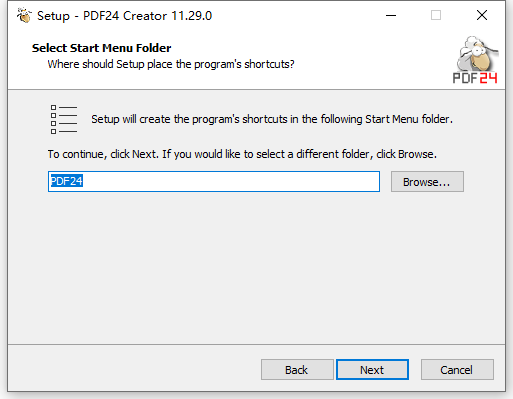Viewport: 513px width, 399px height.
Task: Minimize the setup window
Action: (x=391, y=15)
